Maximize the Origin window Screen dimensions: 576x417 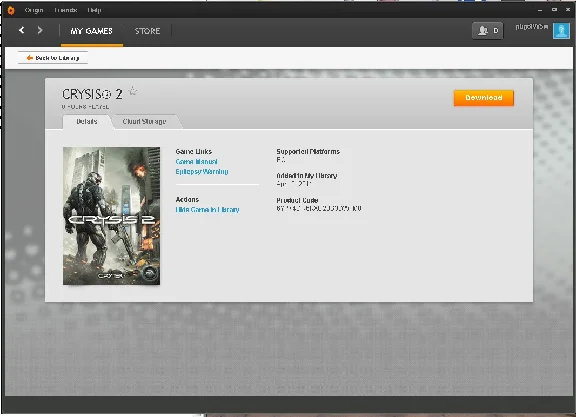coord(554,10)
